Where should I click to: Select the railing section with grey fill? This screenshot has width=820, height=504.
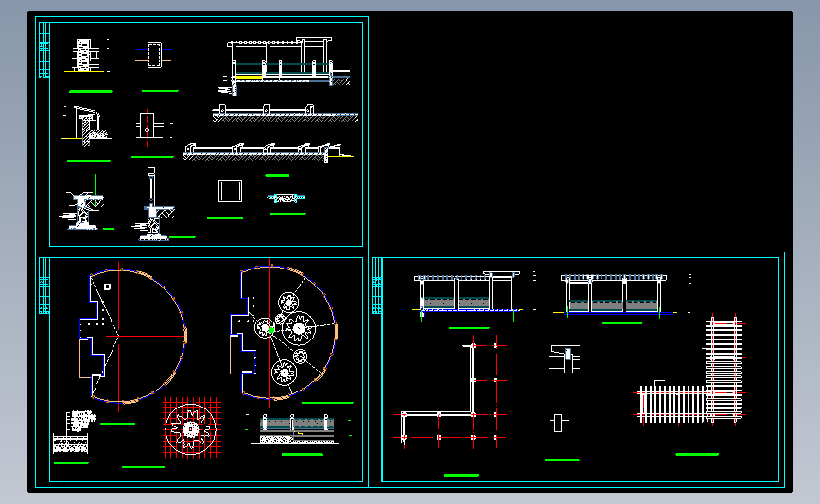(298, 429)
